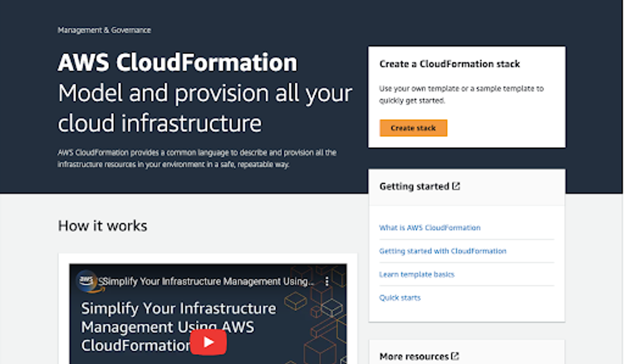
Task: Click the Create a CloudFormation stack title
Action: point(449,64)
